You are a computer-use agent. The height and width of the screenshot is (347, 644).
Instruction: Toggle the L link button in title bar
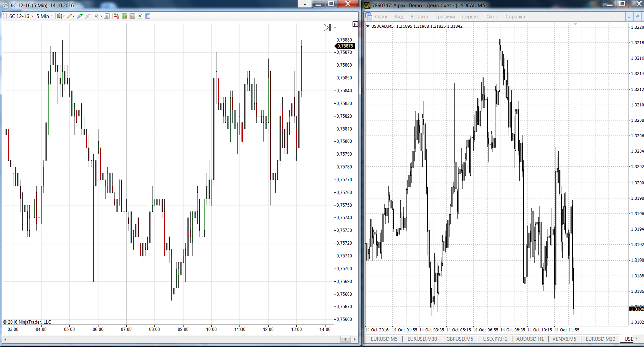(x=304, y=4)
